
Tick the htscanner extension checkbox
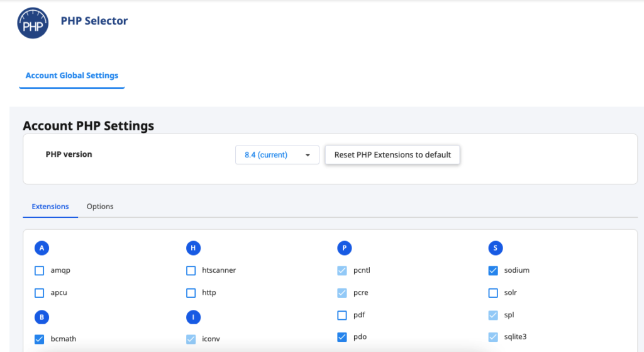point(191,271)
